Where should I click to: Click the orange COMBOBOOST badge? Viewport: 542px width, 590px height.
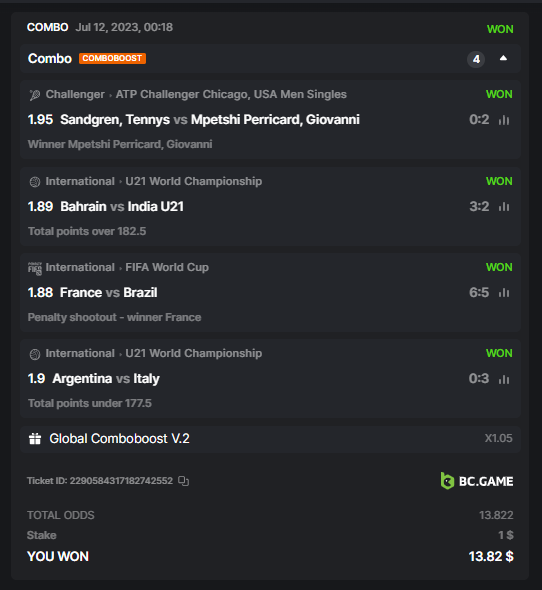pyautogui.click(x=112, y=58)
